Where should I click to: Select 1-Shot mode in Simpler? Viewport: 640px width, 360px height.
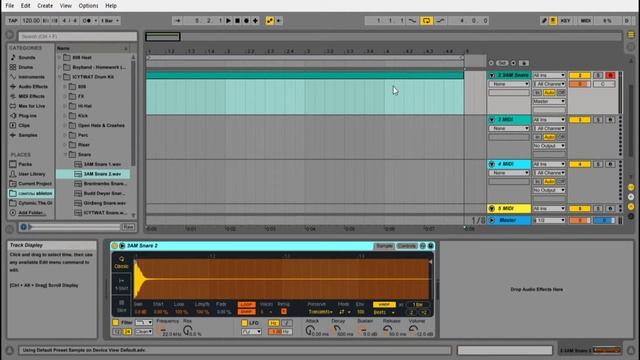[121, 284]
